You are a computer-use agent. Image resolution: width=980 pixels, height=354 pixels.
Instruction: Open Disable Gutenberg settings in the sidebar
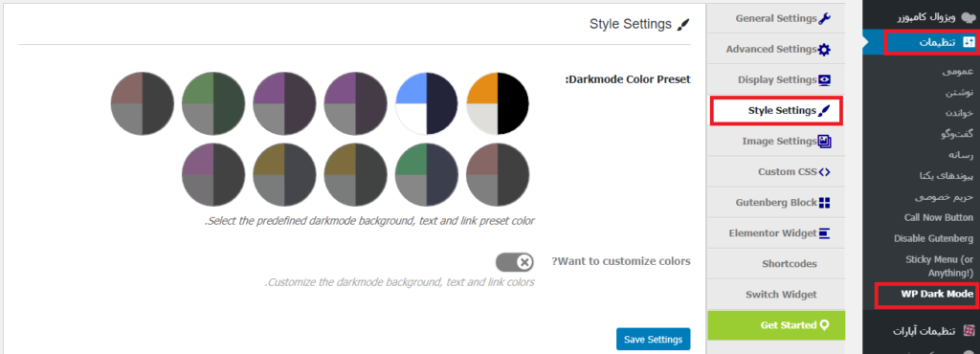pyautogui.click(x=933, y=238)
